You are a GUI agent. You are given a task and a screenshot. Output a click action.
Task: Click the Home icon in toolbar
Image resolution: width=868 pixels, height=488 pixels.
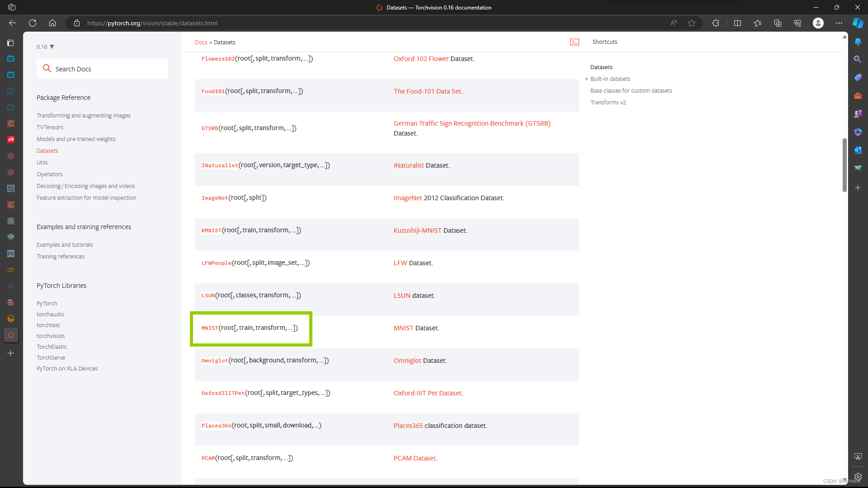[52, 23]
